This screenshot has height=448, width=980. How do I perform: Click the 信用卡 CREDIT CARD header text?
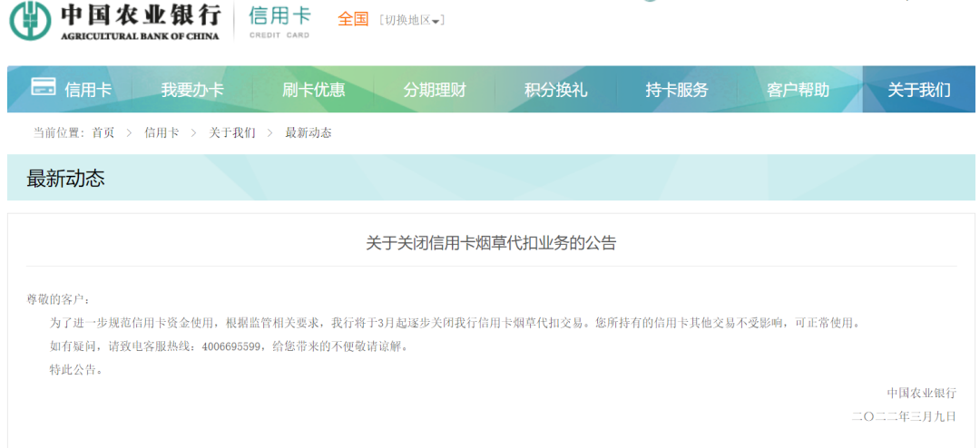point(279,21)
